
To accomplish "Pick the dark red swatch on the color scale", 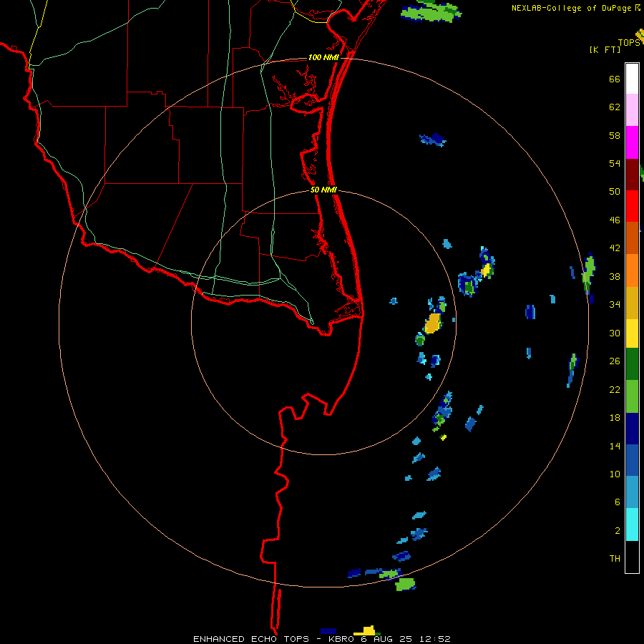I will click(x=632, y=175).
